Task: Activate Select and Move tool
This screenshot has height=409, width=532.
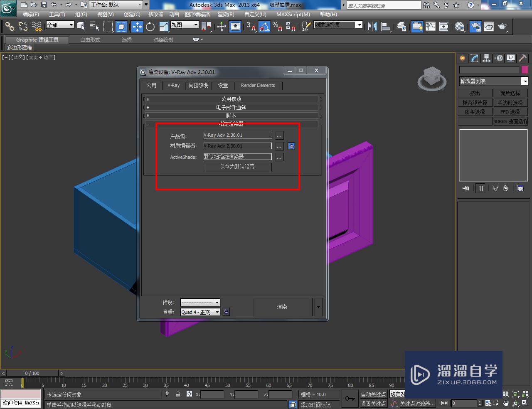Action: (137, 27)
